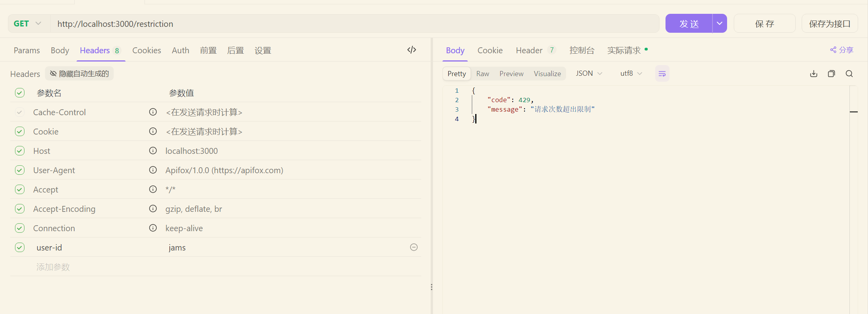Download the response body

(814, 74)
